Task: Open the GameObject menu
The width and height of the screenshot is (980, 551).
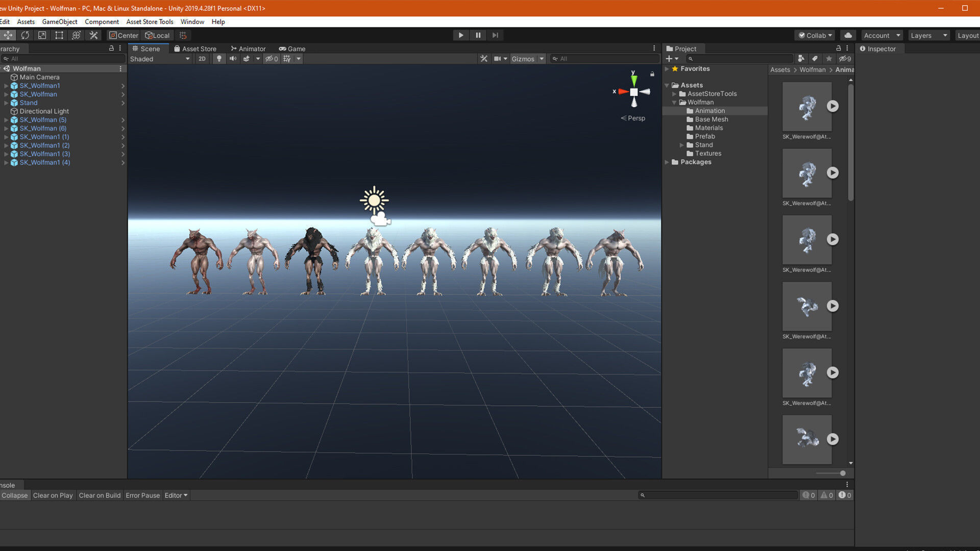Action: point(60,21)
